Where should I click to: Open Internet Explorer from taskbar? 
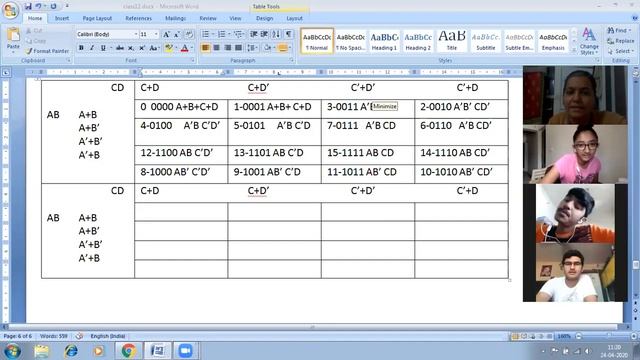coord(71,351)
